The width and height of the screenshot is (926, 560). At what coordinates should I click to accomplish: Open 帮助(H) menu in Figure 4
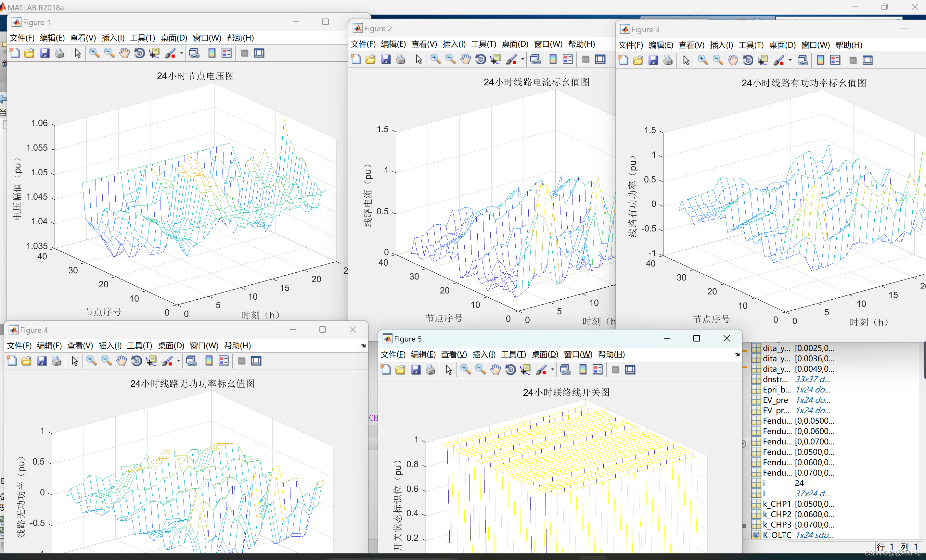(x=237, y=345)
